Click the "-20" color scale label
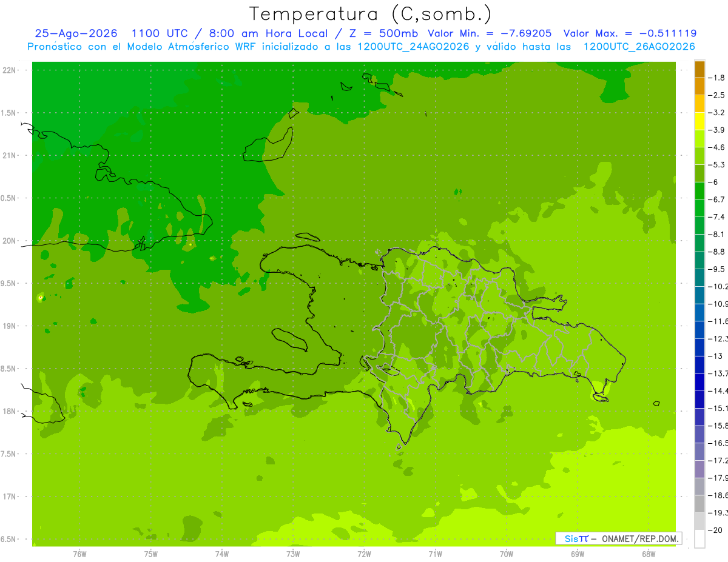Viewport: 728px width, 562px height. [716, 530]
